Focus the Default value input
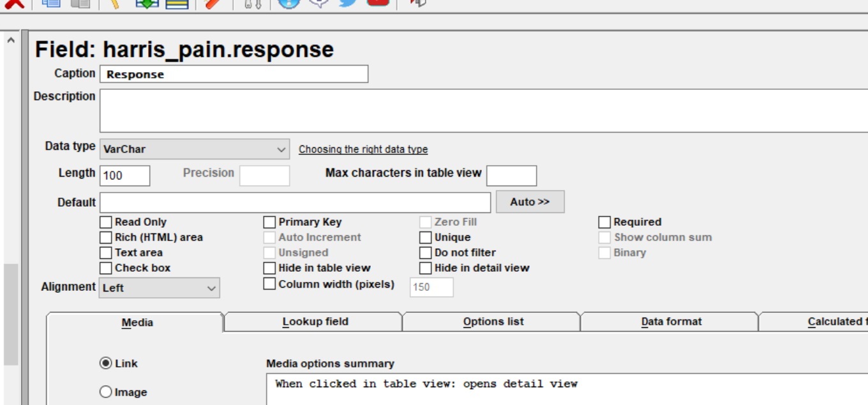The width and height of the screenshot is (868, 405). tap(295, 202)
